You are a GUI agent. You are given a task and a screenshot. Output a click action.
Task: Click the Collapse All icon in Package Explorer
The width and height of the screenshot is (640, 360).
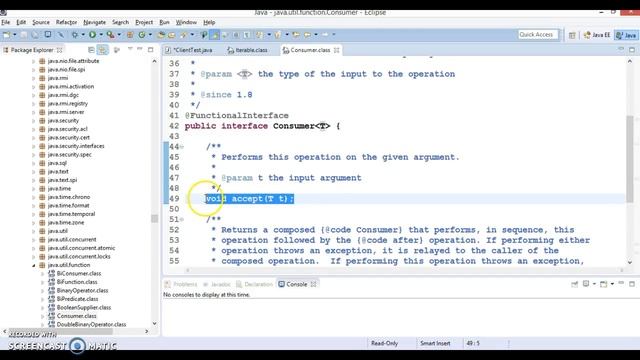[91, 50]
